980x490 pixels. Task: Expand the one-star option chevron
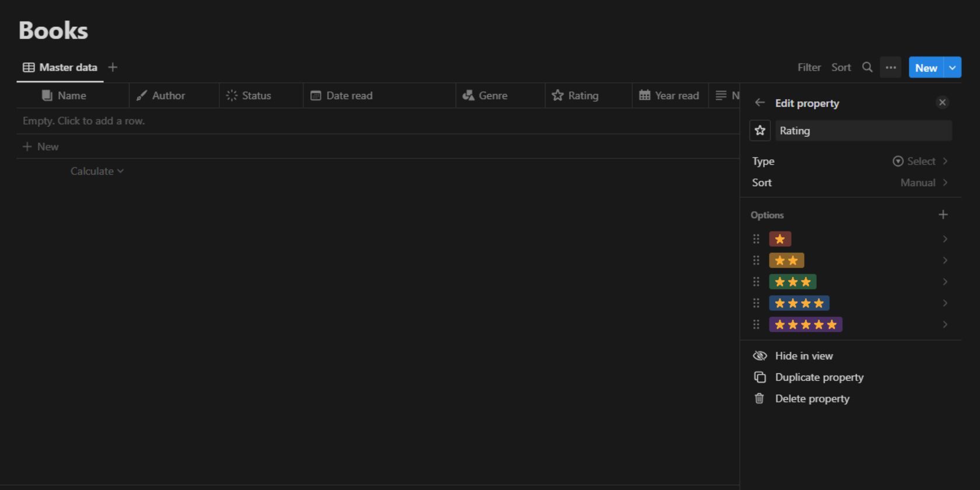coord(945,239)
